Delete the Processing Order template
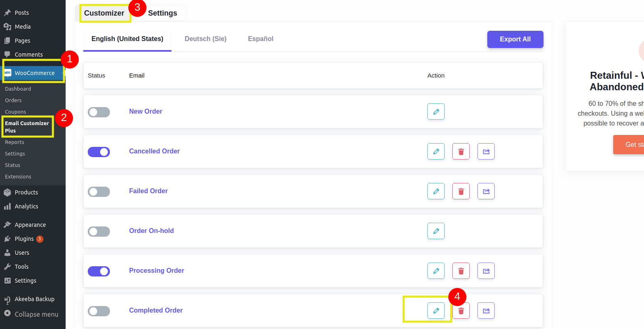Image resolution: width=644 pixels, height=329 pixels. pyautogui.click(x=461, y=271)
